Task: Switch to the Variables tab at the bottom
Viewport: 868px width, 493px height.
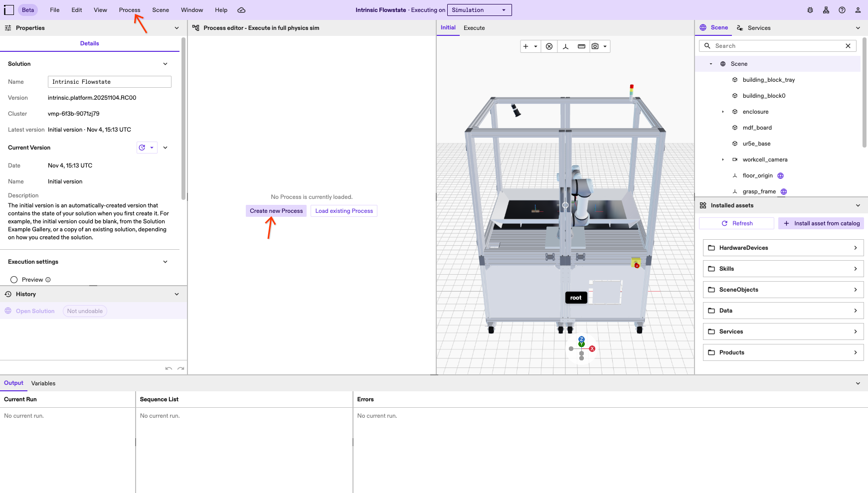Action: click(43, 383)
